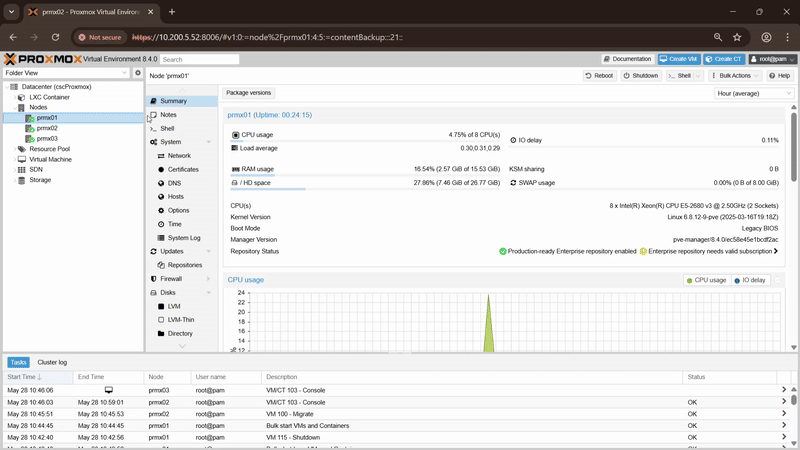Toggle IO delay series in chart legend
The width and height of the screenshot is (800, 450).
point(749,280)
